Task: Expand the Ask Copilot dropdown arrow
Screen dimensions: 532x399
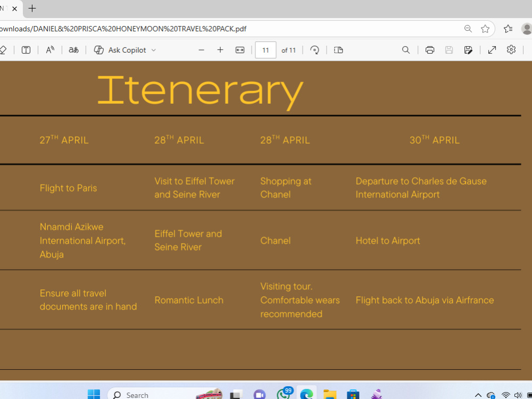Action: tap(153, 50)
